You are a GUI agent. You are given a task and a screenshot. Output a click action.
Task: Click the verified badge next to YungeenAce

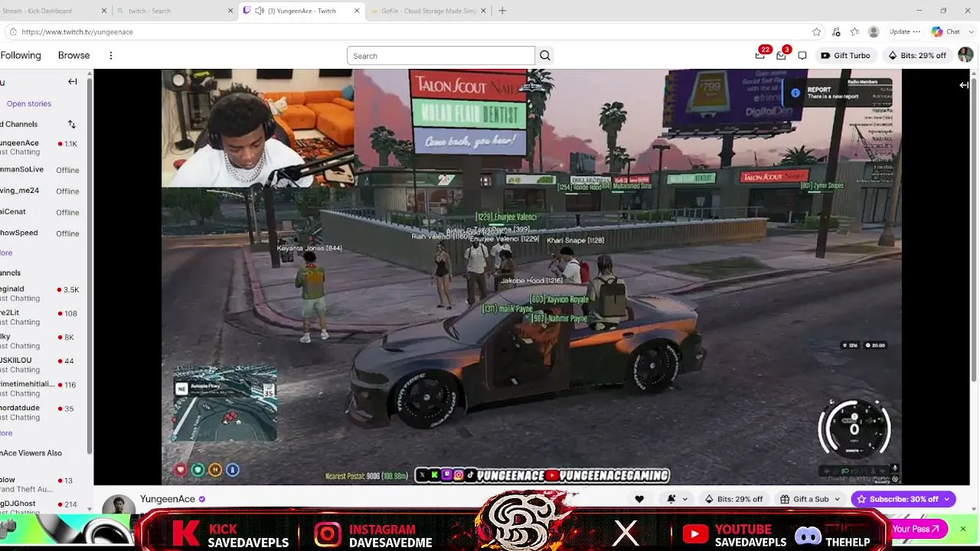pyautogui.click(x=202, y=499)
